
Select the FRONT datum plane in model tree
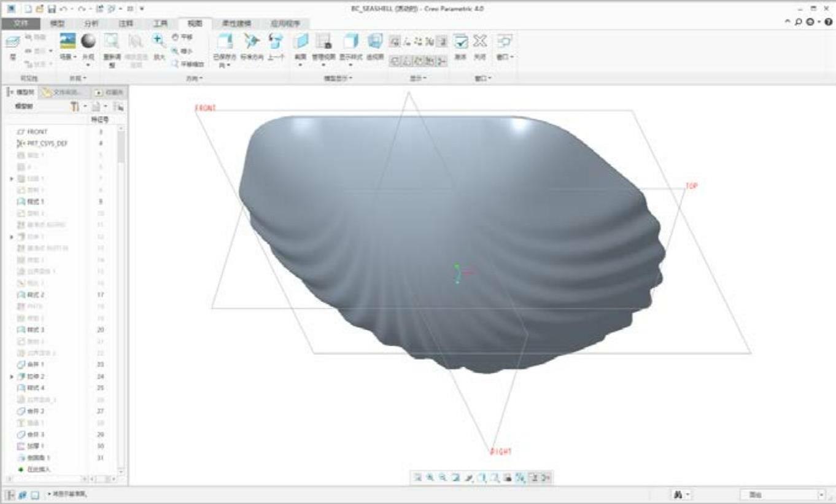coord(37,131)
